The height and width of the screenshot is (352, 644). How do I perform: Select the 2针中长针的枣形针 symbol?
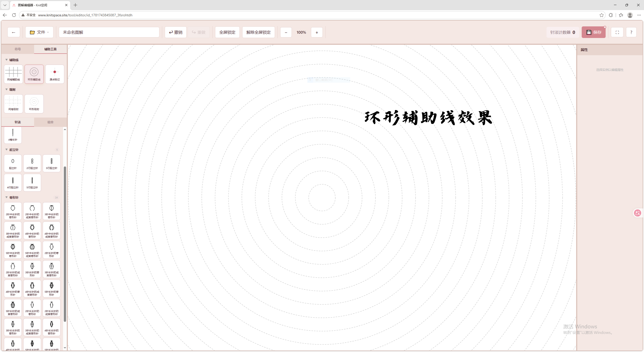pyautogui.click(x=13, y=211)
